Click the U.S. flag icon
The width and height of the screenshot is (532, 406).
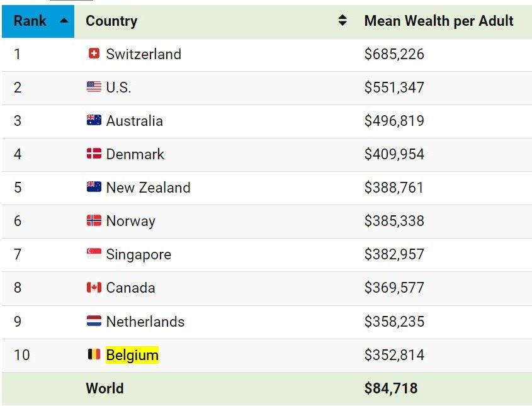(94, 87)
